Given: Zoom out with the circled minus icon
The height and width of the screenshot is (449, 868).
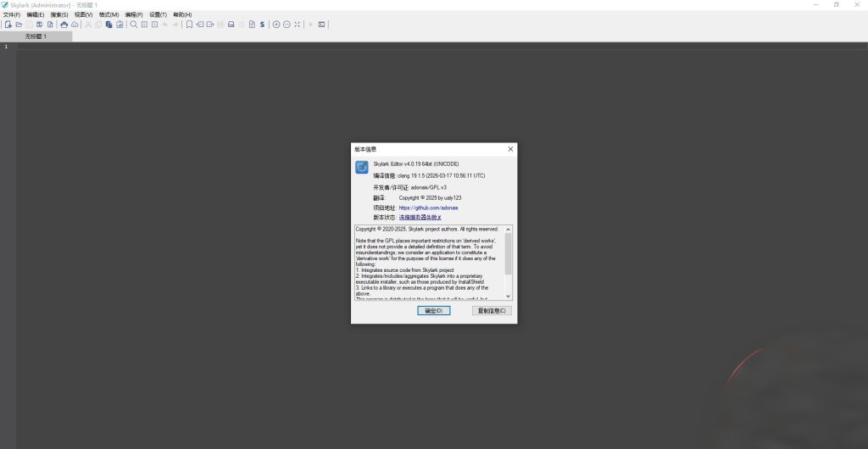Looking at the screenshot, I should coord(287,25).
